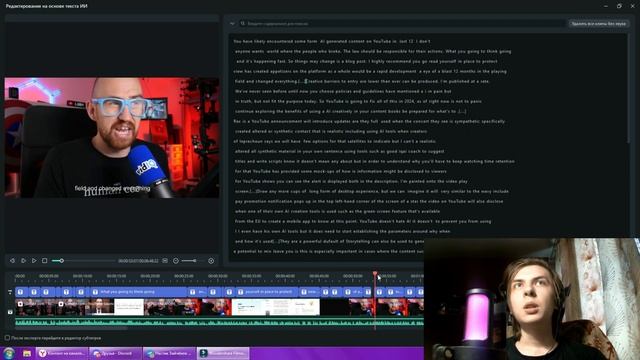
Task: Enable go to subtitle editor after export
Action: [7, 338]
